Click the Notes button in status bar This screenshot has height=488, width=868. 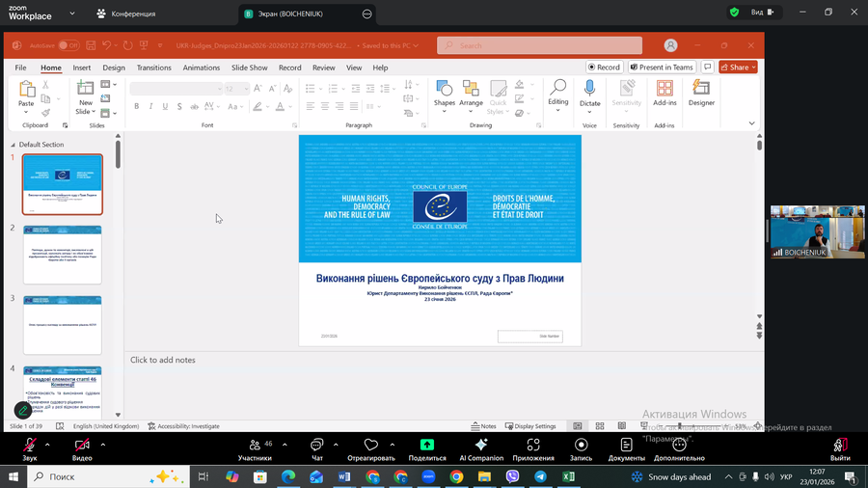pyautogui.click(x=484, y=426)
